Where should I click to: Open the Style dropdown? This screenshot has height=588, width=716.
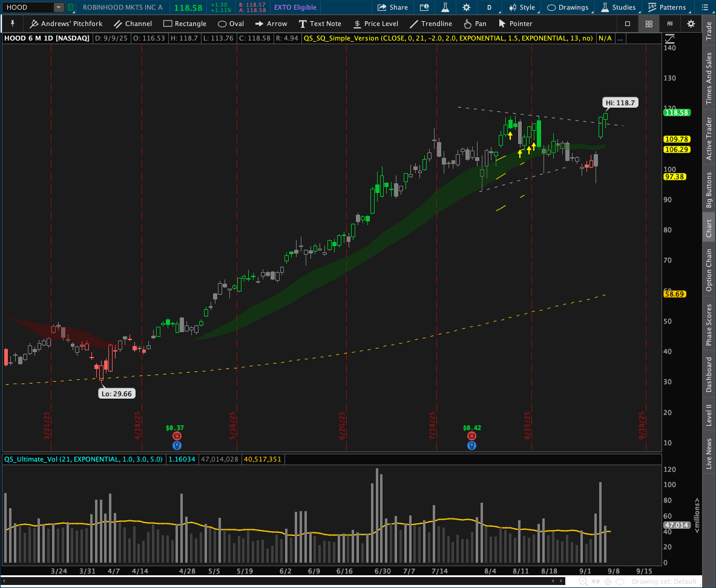(522, 7)
